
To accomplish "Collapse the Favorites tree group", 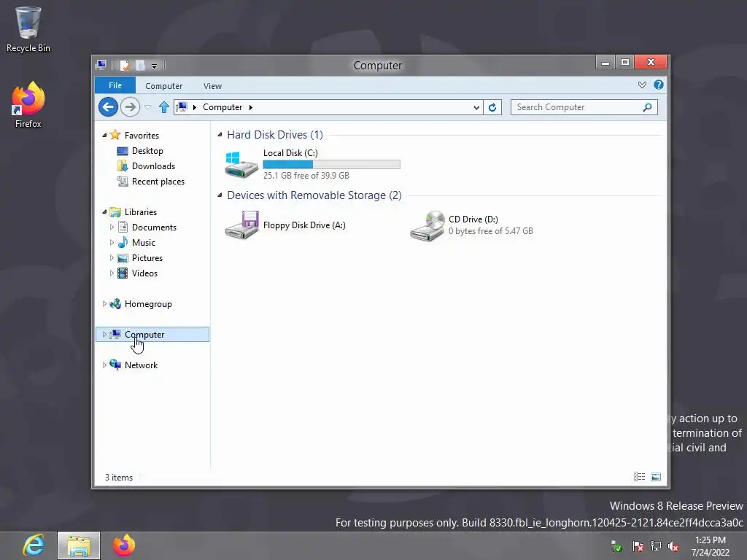I will click(x=104, y=135).
